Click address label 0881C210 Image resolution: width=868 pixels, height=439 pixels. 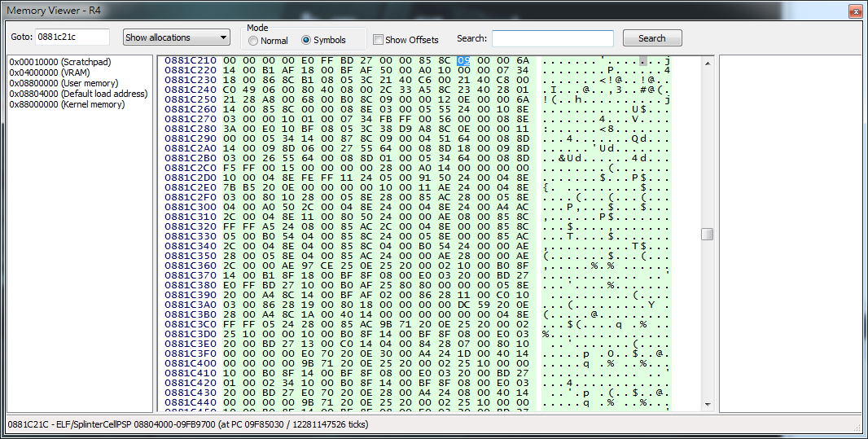click(191, 60)
